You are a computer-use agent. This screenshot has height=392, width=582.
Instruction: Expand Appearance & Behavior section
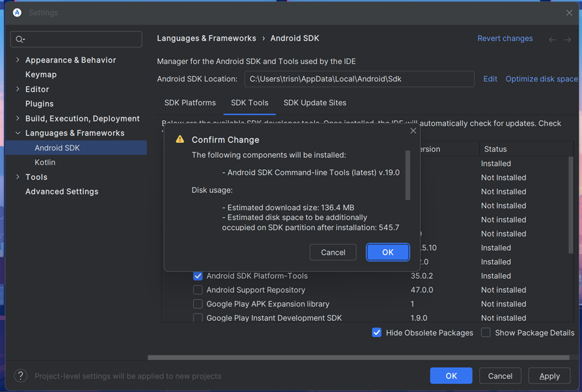(17, 60)
